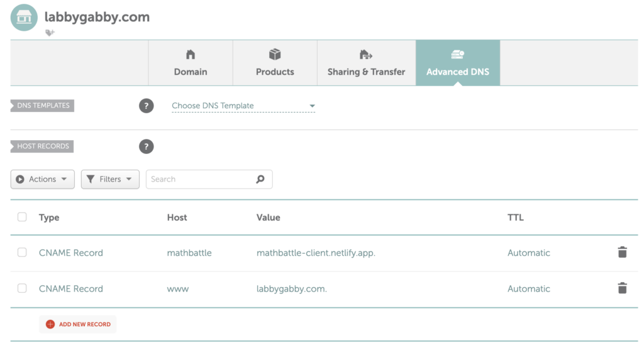Click the CNAME Record type in the mathbattle row
The height and width of the screenshot is (345, 644).
click(x=71, y=253)
